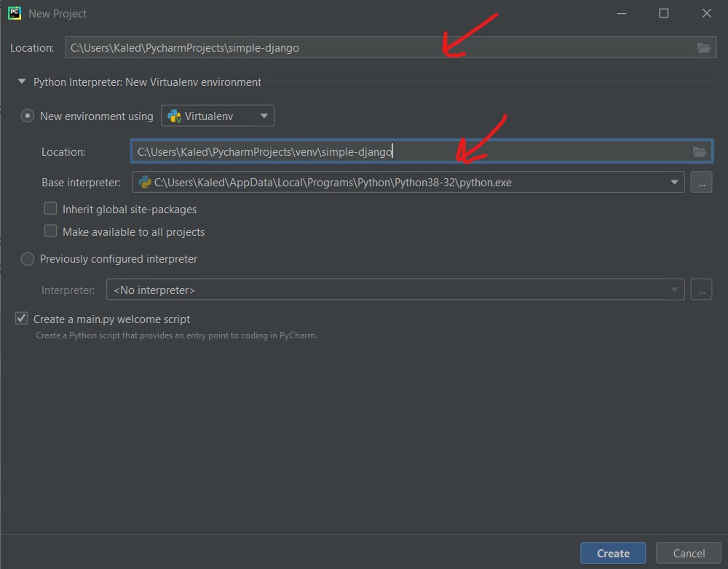Image resolution: width=728 pixels, height=569 pixels.
Task: Click ellipsis button next to Base interpreter
Action: click(701, 182)
